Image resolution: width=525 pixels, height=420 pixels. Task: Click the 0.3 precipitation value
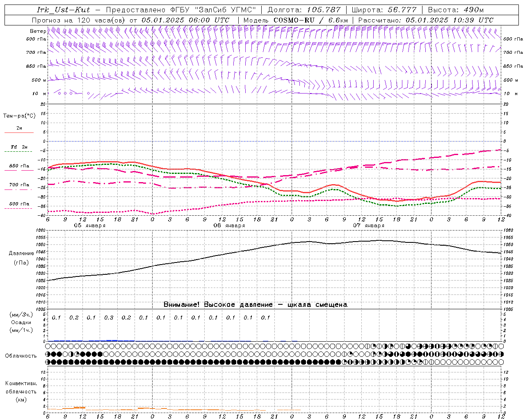(x=109, y=317)
